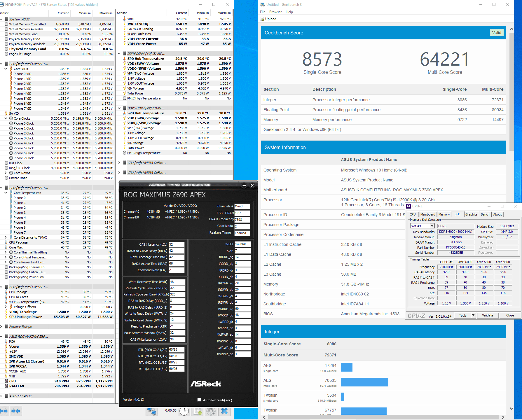Open the CPU-Z Tools dropdown arrow
The width and height of the screenshot is (522, 420).
(473, 315)
